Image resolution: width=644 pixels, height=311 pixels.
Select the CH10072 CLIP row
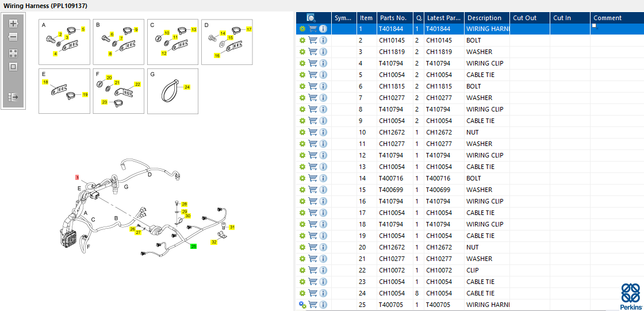point(470,270)
